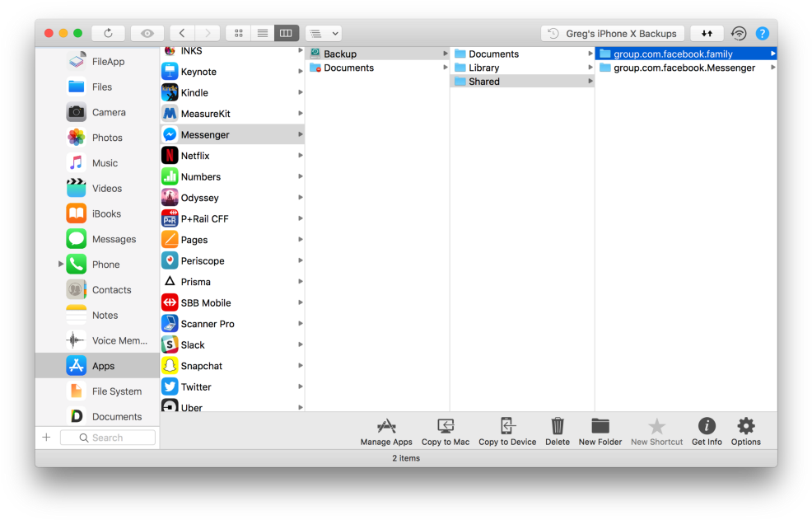Select the Numbers app

[x=232, y=177]
